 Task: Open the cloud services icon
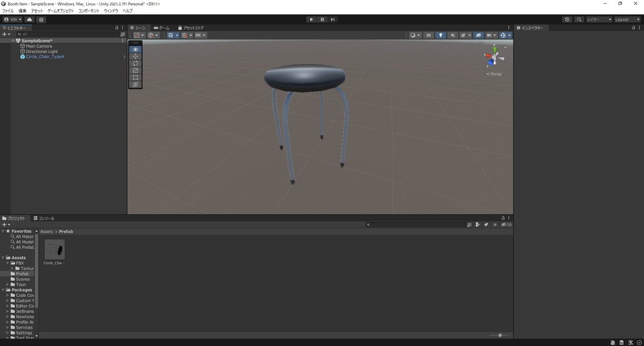[x=30, y=20]
